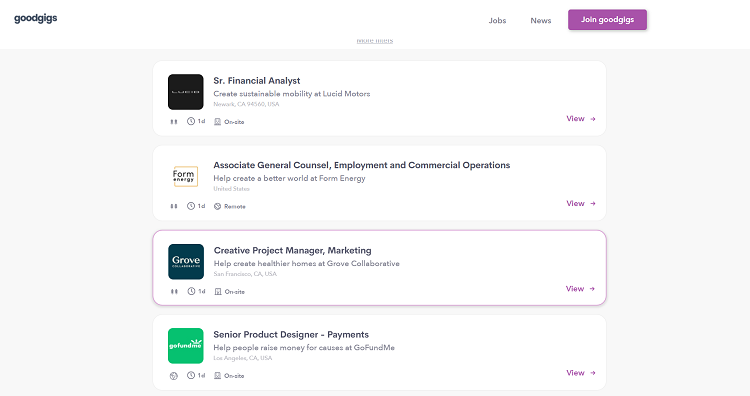The image size is (750, 396).
Task: View the Senior Product Designer job
Action: [x=581, y=373]
